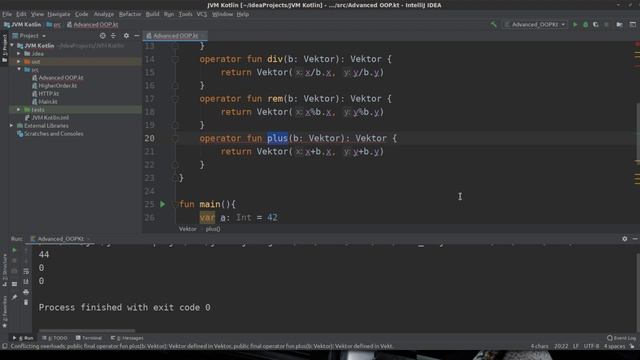
Task: Open Project panel gear settings
Action: (126, 36)
